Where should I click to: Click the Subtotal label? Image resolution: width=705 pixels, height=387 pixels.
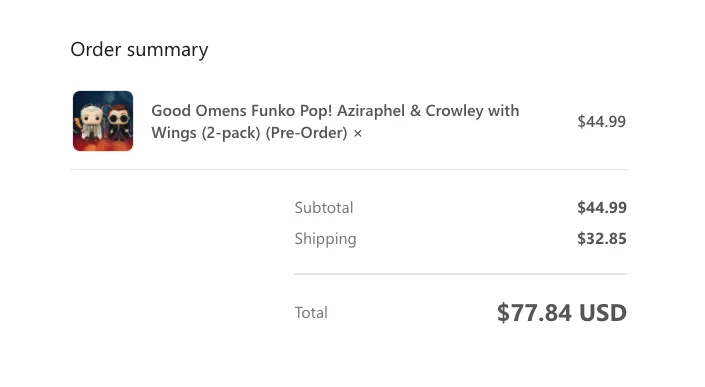click(324, 208)
